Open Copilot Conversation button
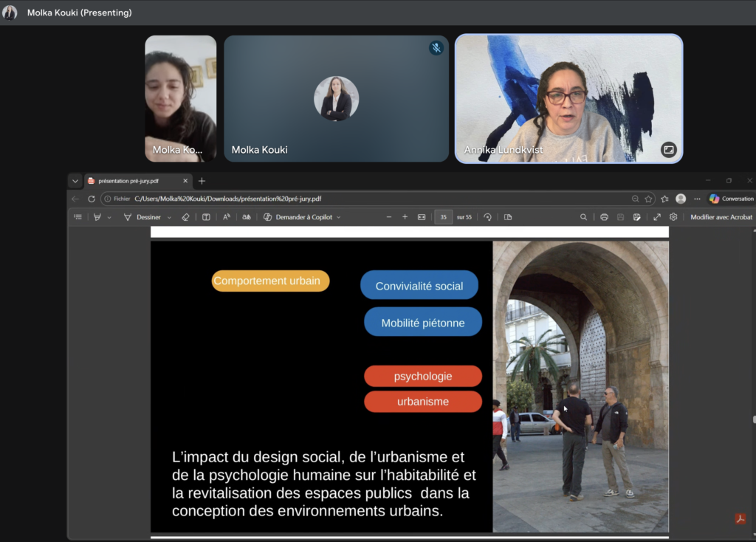The image size is (756, 542). click(x=731, y=199)
